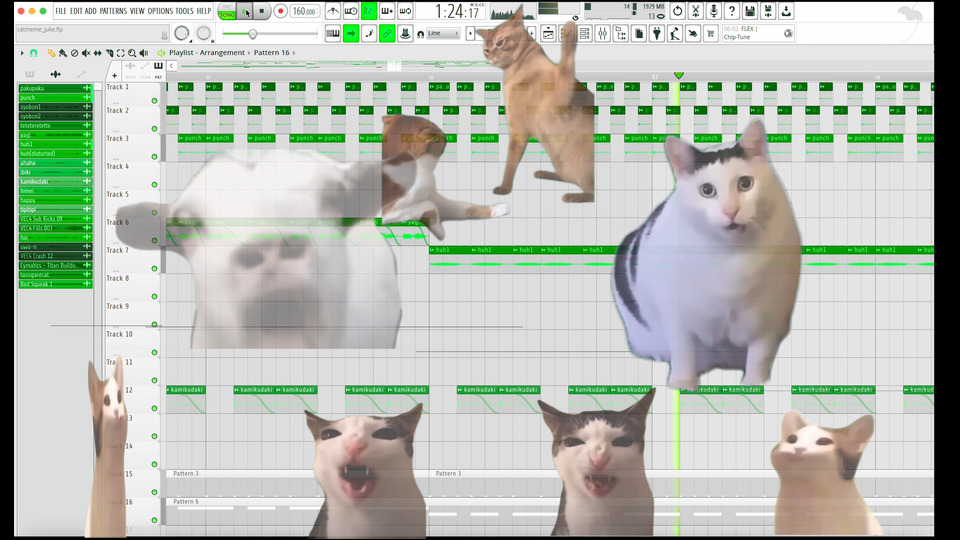Screen dimensions: 960x540
Task: Toggle loop recording icon
Action: tap(405, 11)
